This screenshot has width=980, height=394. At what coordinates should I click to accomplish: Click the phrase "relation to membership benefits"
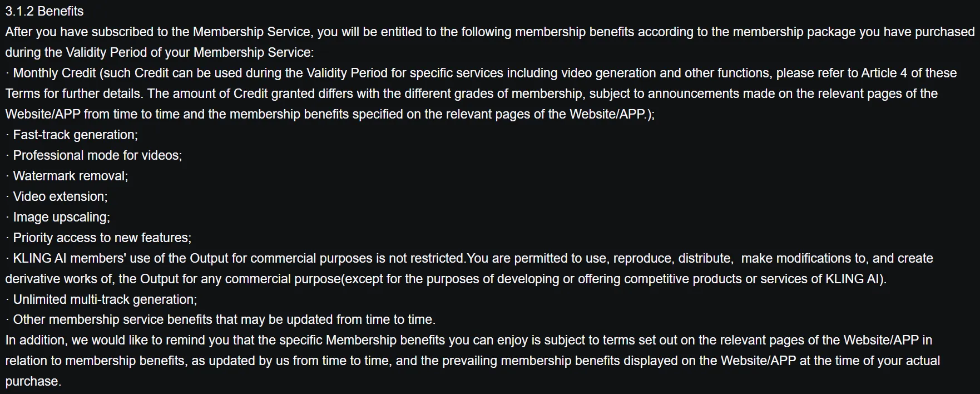point(95,361)
